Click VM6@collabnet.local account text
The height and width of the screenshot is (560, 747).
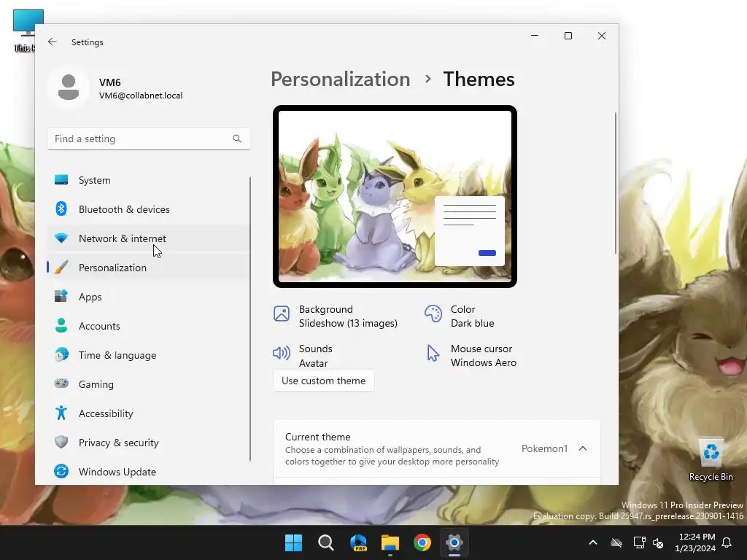tap(141, 96)
